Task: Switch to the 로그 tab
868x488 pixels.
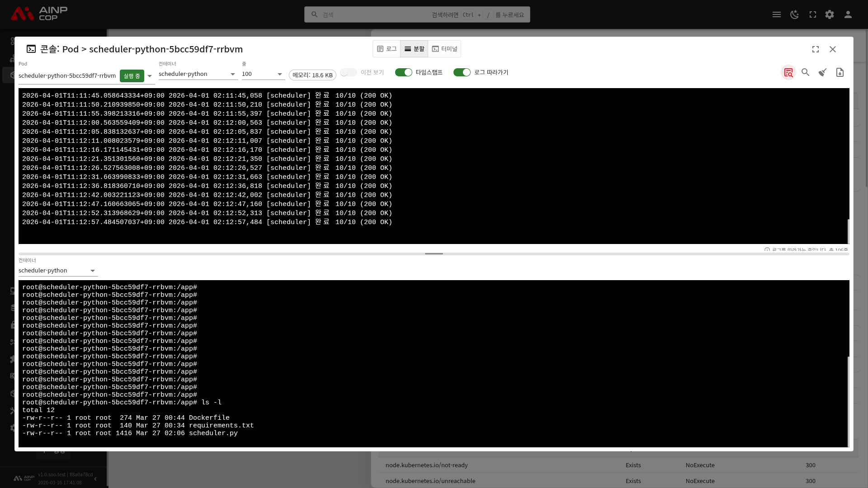Action: [x=387, y=49]
